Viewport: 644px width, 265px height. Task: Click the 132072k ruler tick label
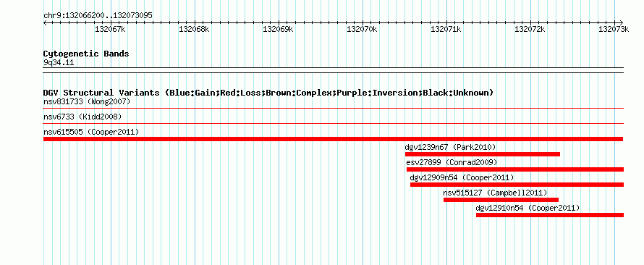pos(530,29)
